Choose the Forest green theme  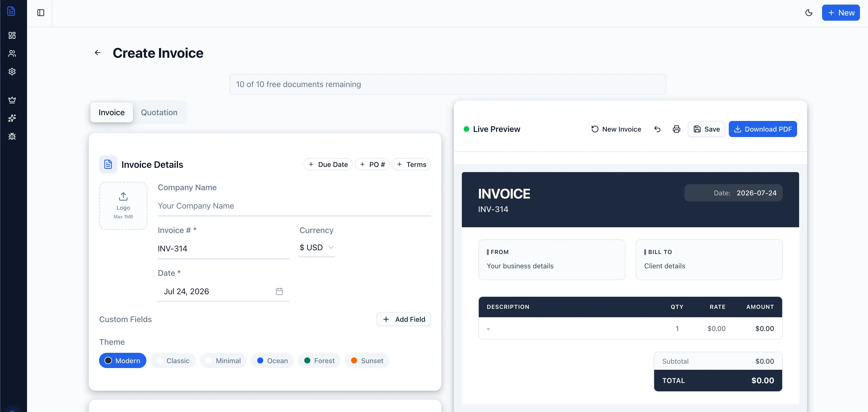tap(319, 361)
